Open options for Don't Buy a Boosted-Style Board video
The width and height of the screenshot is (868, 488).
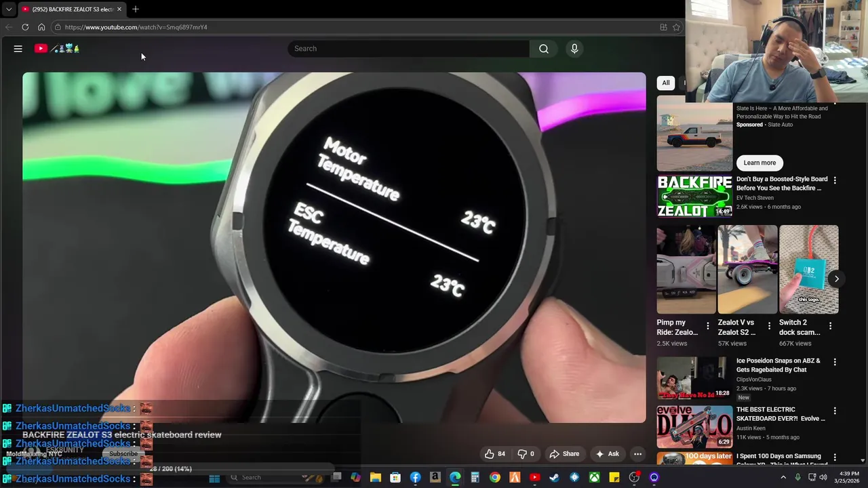[835, 180]
